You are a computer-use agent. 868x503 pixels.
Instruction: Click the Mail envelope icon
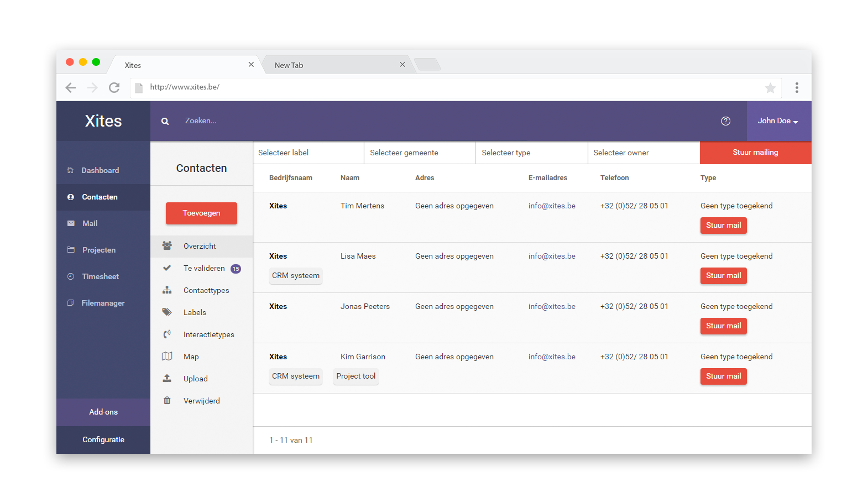click(x=71, y=223)
